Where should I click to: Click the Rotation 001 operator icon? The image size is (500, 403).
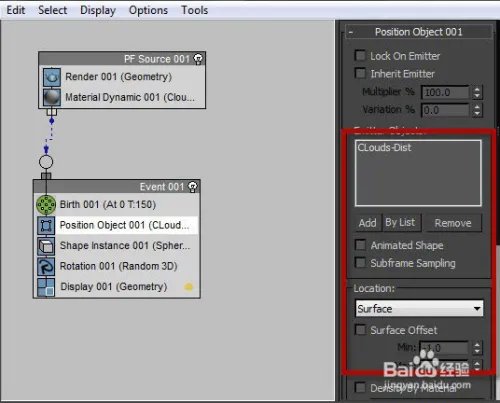[x=46, y=266]
